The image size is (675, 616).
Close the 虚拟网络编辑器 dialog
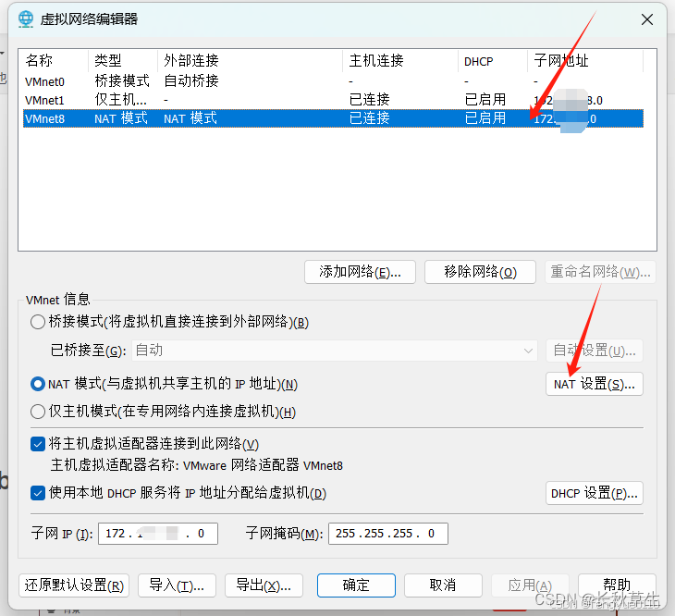pos(647,19)
